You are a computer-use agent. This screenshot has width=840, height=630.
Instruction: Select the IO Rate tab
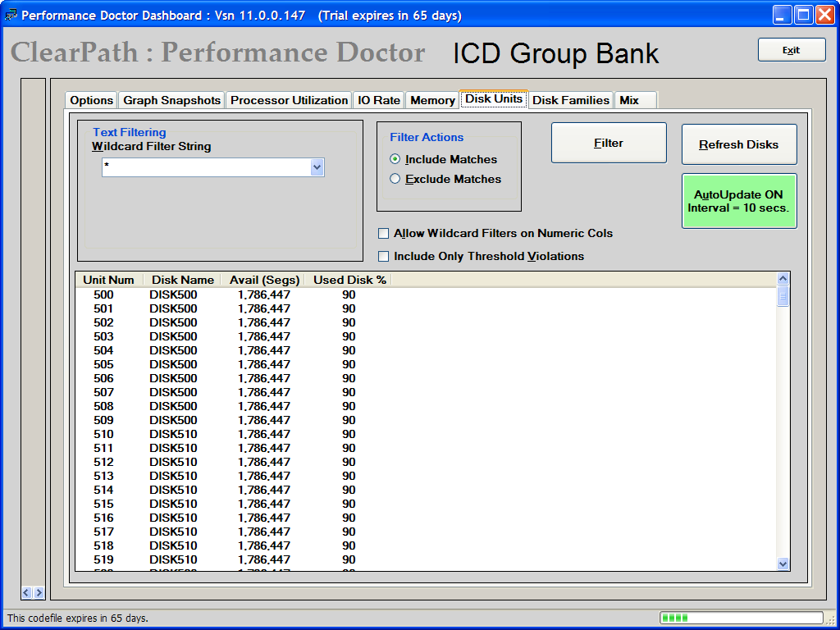point(379,100)
